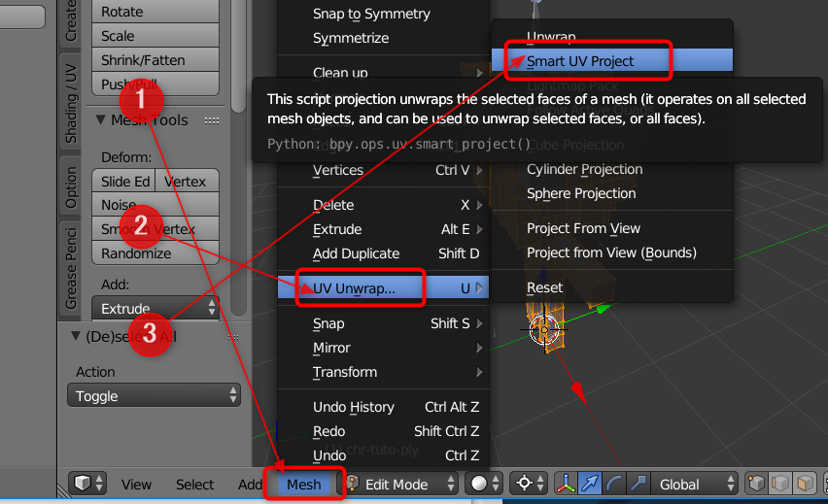Choose Cylinder Projection
Viewport: 828px width, 504px height.
point(612,169)
